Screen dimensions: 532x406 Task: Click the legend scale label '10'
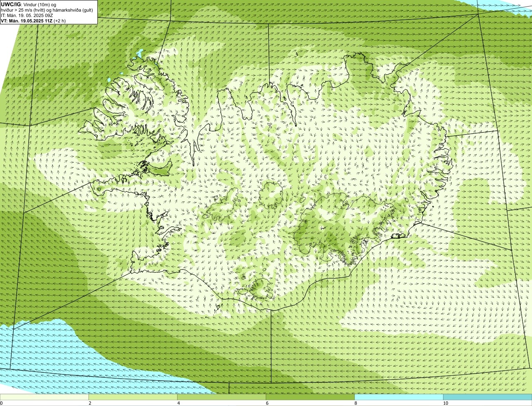tap(445, 403)
